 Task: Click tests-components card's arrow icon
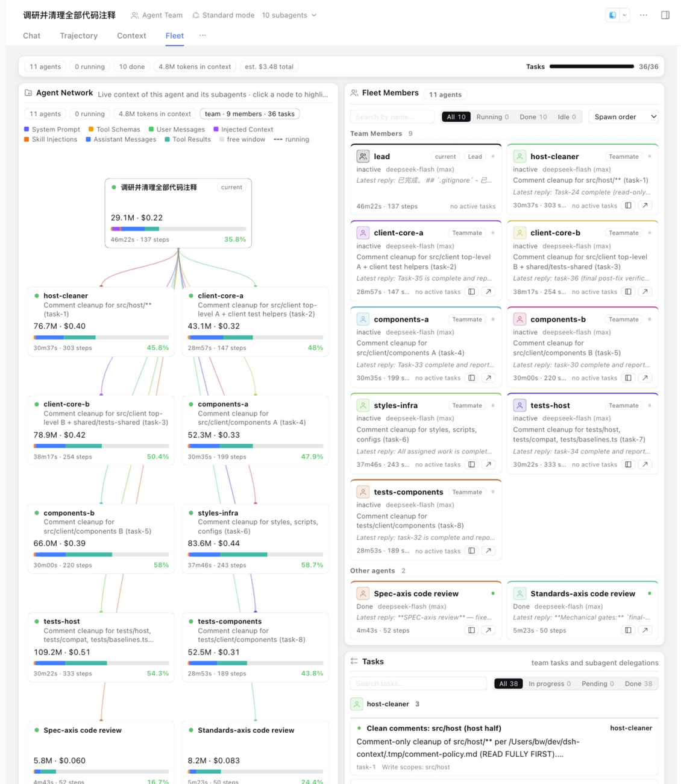[489, 551]
